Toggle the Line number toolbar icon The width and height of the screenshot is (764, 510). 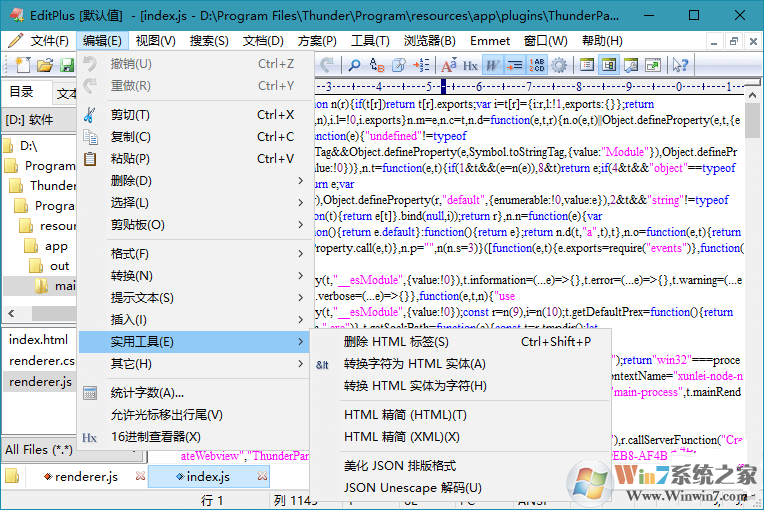[537, 64]
